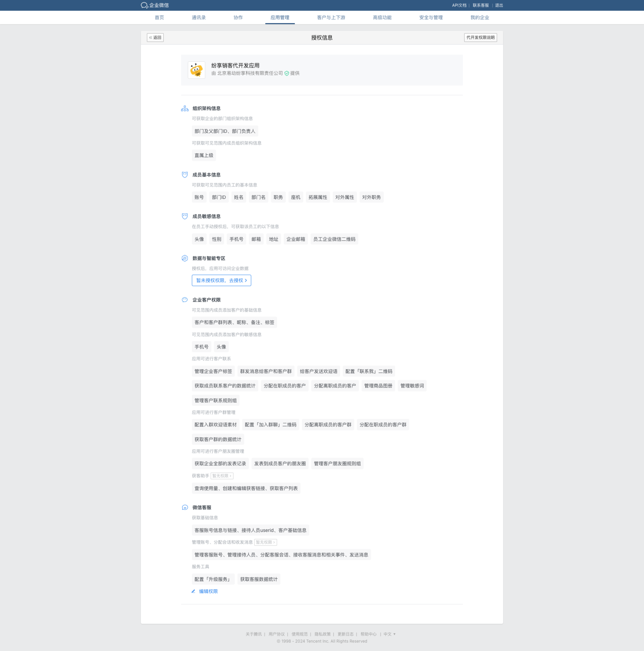Open the 客户与上下游 menu tab

[x=331, y=17]
